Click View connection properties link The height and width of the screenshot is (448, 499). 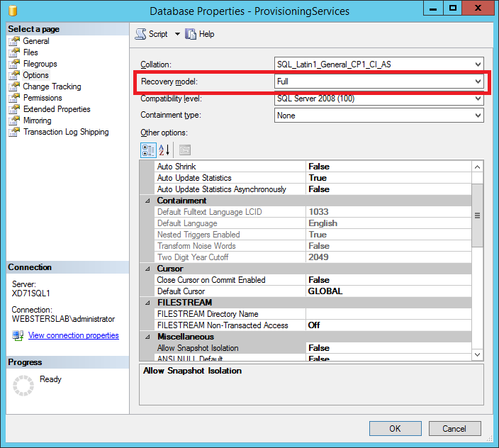(73, 335)
